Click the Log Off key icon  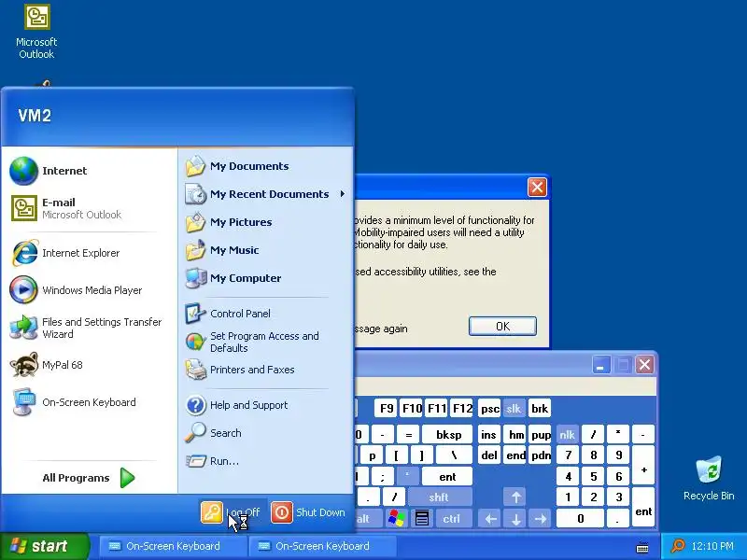coord(212,512)
